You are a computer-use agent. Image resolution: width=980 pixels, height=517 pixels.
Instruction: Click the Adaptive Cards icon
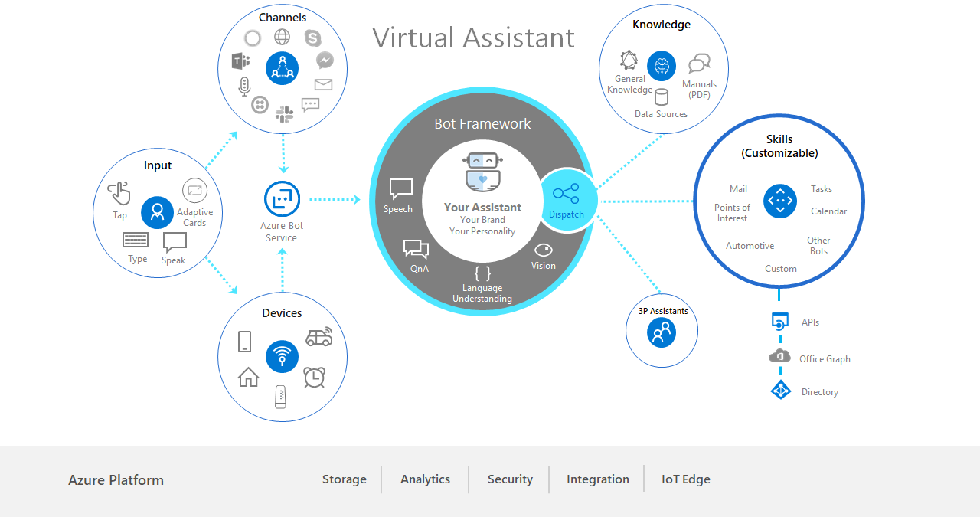click(x=194, y=191)
